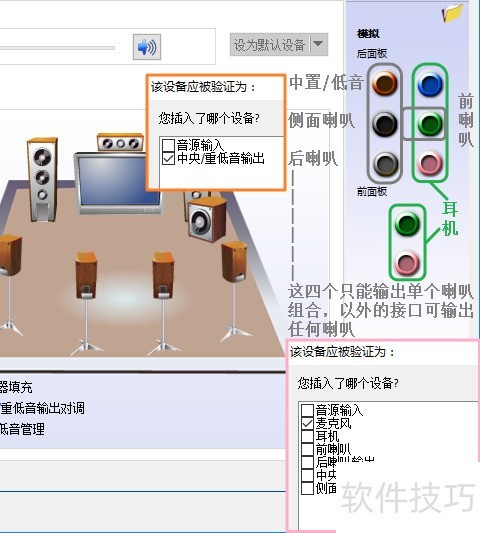This screenshot has height=533, width=480.
Task: Select the orange rear panel jack
Action: tap(384, 83)
